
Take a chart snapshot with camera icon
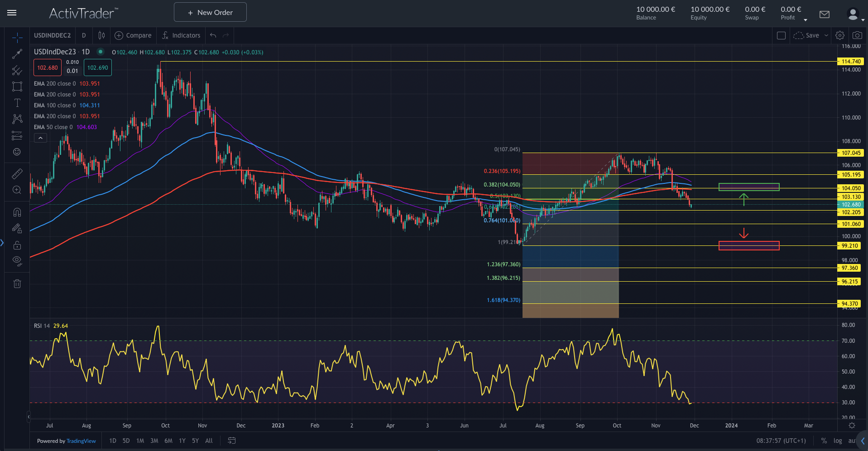(857, 35)
